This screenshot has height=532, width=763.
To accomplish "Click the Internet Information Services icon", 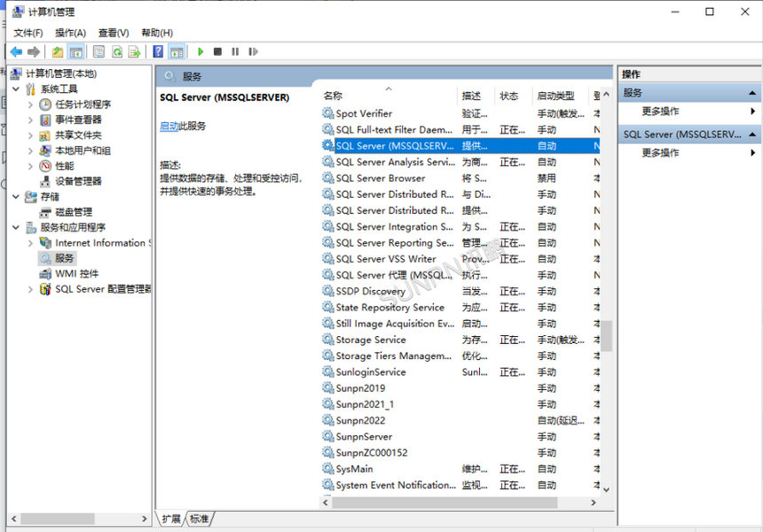I will [x=45, y=243].
